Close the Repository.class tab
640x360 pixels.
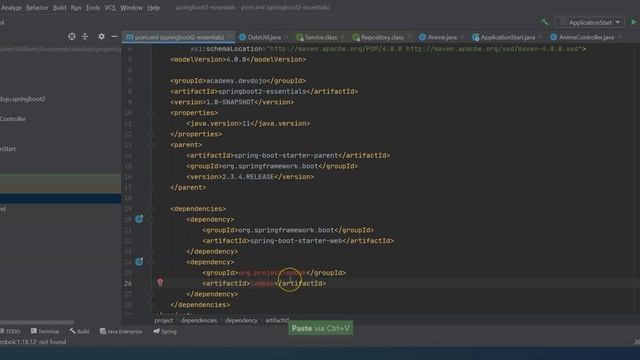point(409,37)
